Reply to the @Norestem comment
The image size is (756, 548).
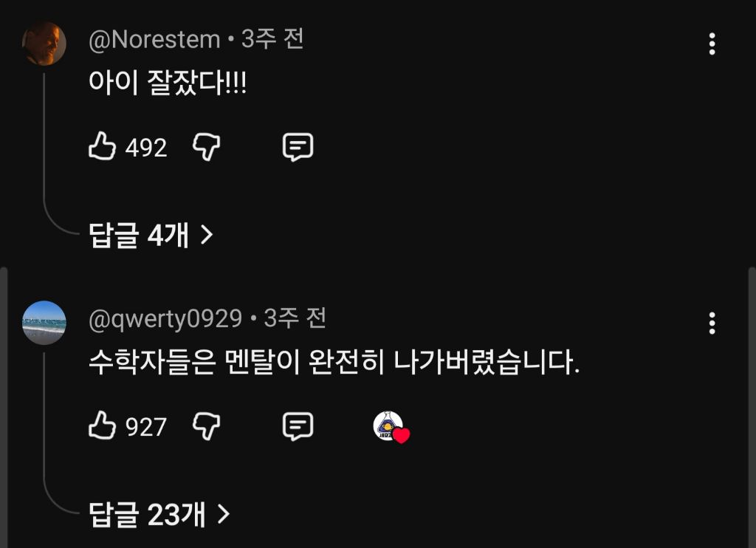coord(298,148)
